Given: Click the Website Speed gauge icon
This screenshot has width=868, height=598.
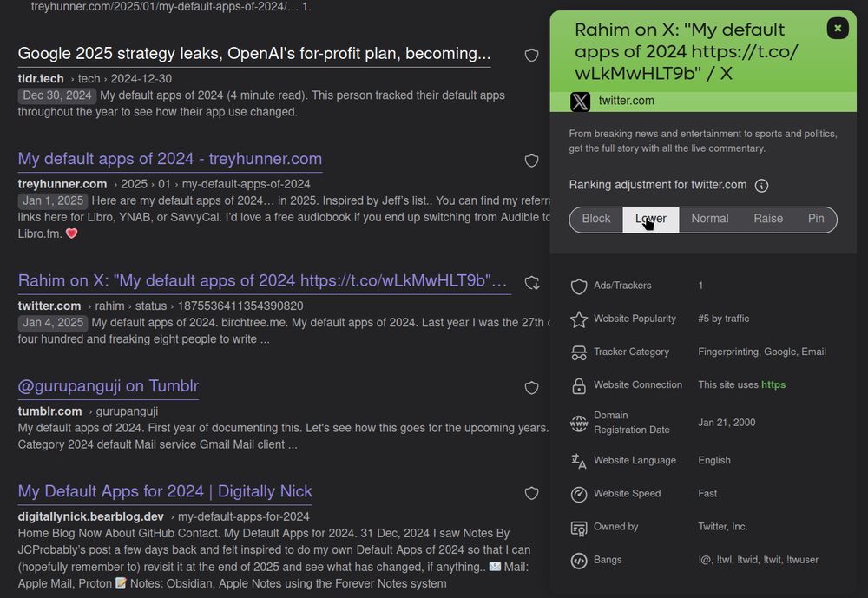Looking at the screenshot, I should pos(578,494).
